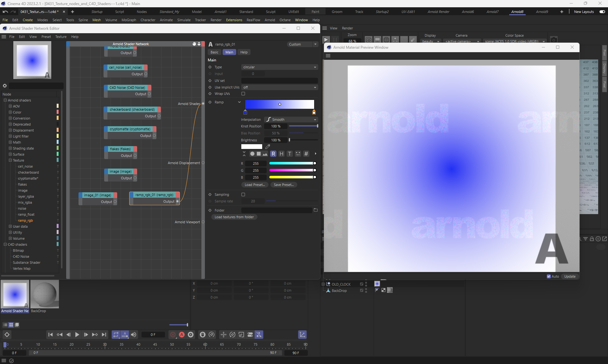The width and height of the screenshot is (608, 364).
Task: Browse for a folder using the folder icon
Action: tap(315, 210)
